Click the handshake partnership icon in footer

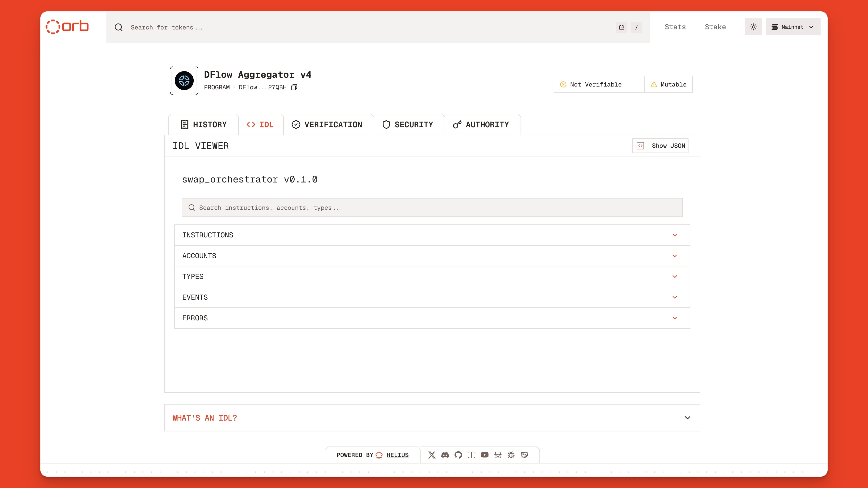524,455
